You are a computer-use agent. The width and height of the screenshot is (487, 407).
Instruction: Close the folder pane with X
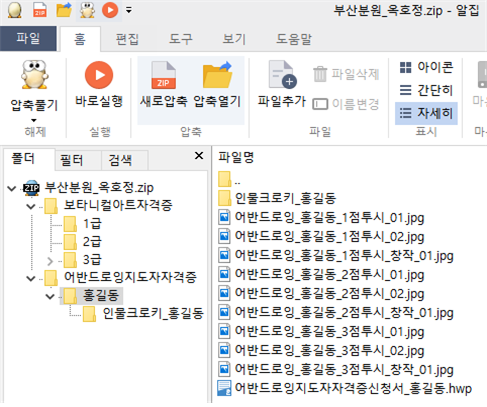click(x=199, y=155)
